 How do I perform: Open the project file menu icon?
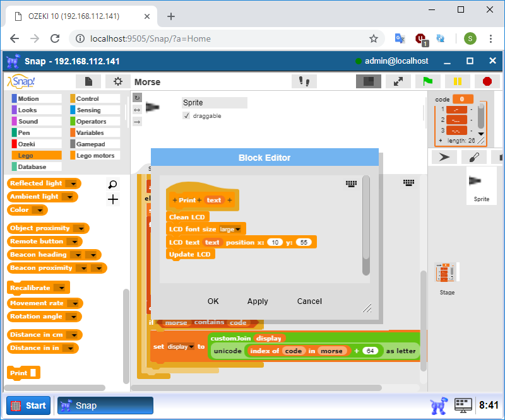coord(88,81)
